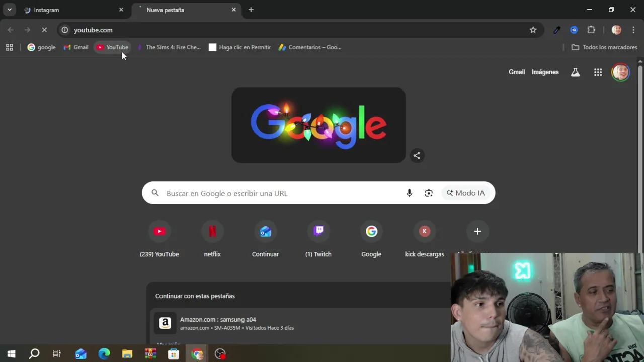This screenshot has height=362, width=644.
Task: Search by image with Lens icon
Action: click(x=429, y=193)
